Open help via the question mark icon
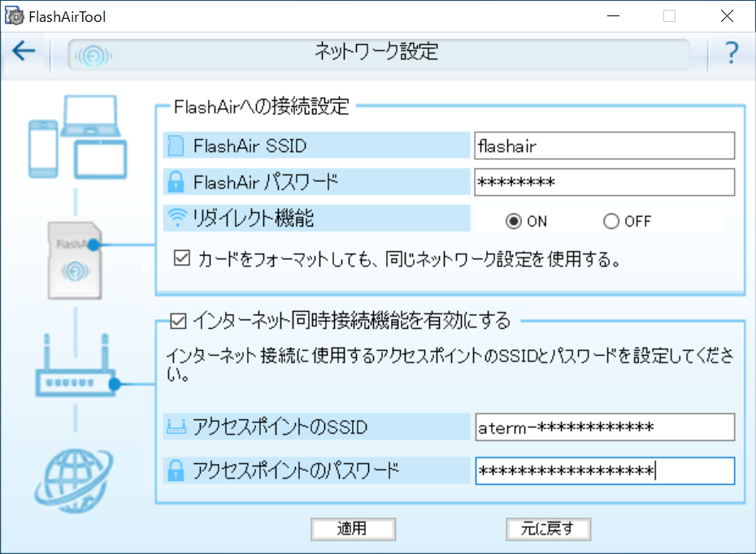 point(731,52)
